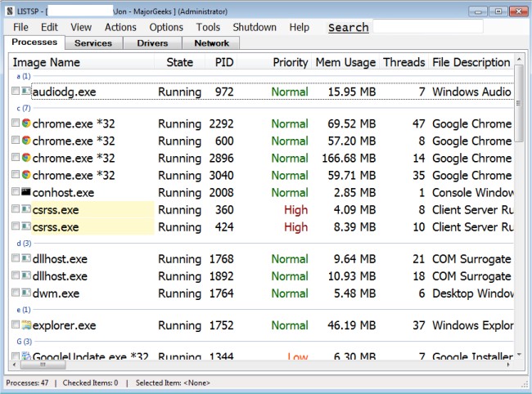This screenshot has width=532, height=394.
Task: Toggle the 'e (1)' group header
Action: click(x=24, y=310)
